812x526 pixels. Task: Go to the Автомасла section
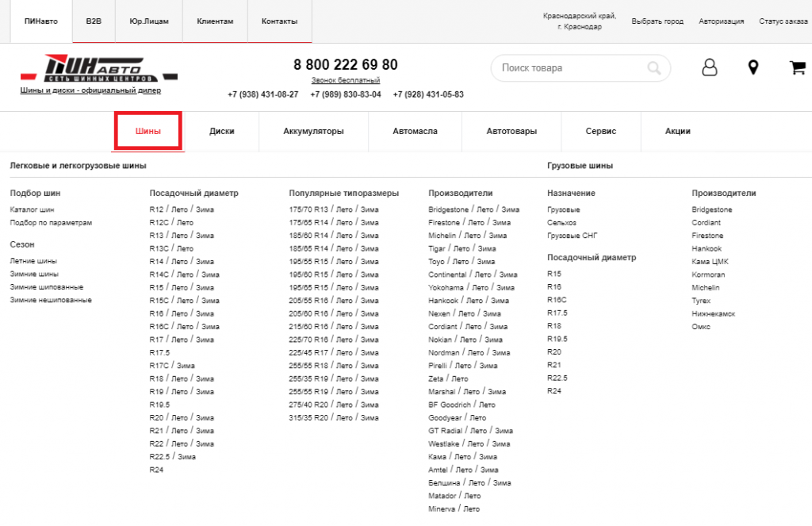tap(415, 131)
